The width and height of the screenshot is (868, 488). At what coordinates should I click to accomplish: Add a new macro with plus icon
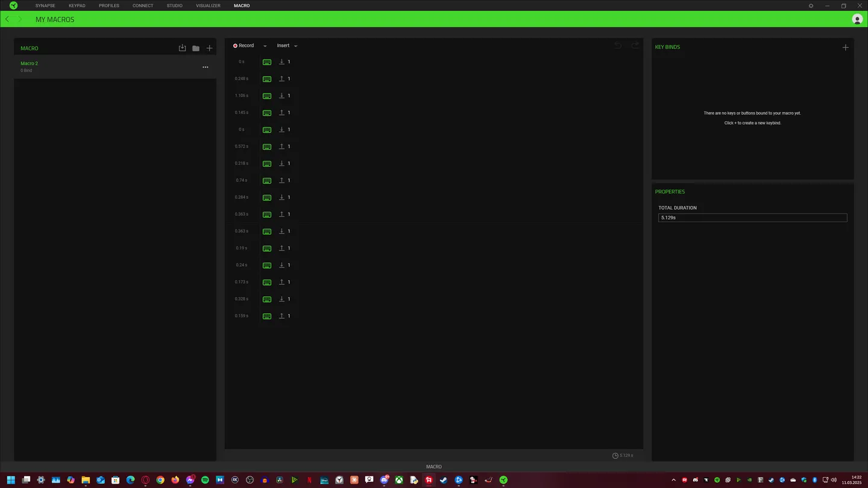[x=209, y=48]
